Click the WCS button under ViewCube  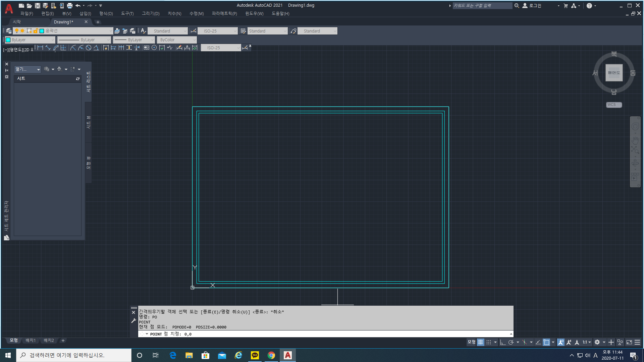point(613,105)
